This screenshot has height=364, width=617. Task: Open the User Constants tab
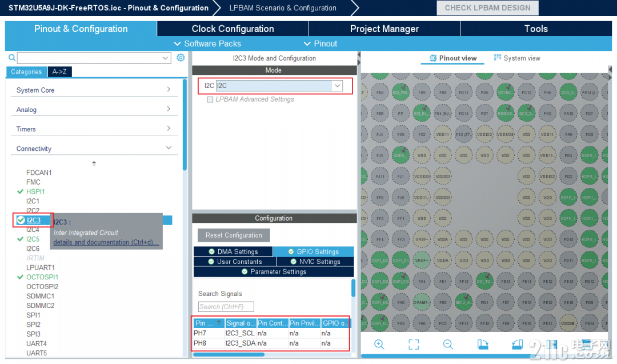click(235, 262)
